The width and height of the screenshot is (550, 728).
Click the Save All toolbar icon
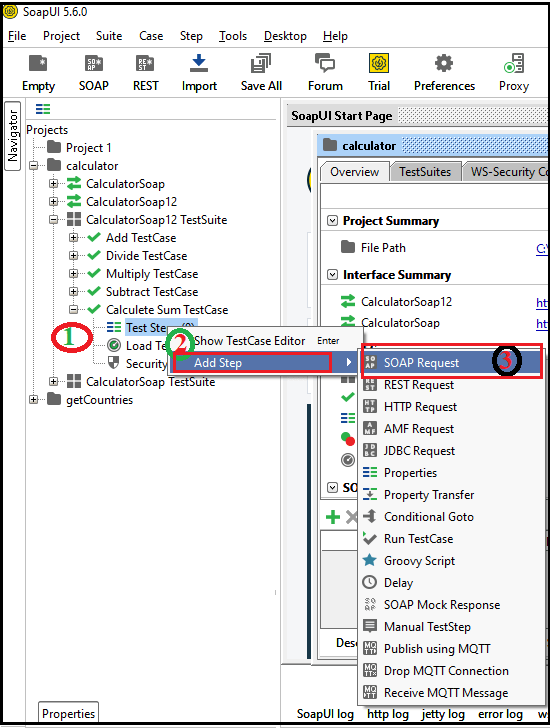point(261,63)
